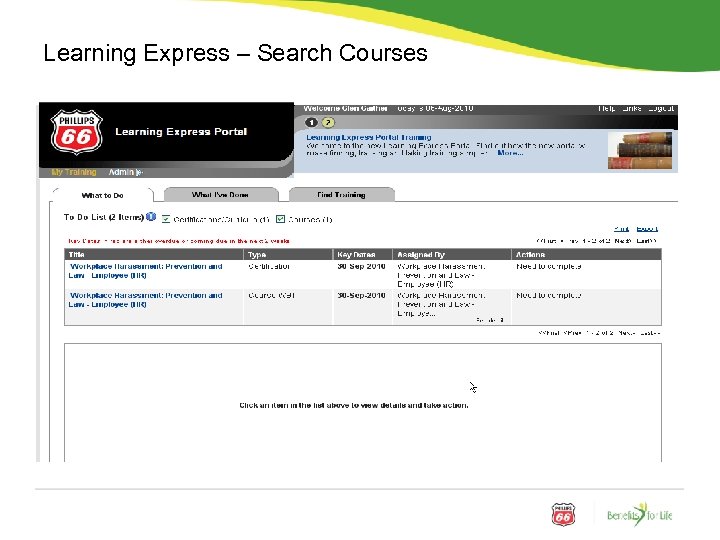The image size is (720, 540).
Task: Go to Last page in the bottom pagination
Action: coord(650,332)
